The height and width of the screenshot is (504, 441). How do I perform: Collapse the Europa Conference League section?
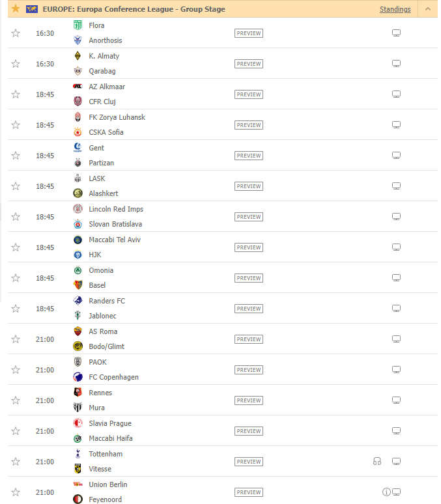pyautogui.click(x=427, y=9)
